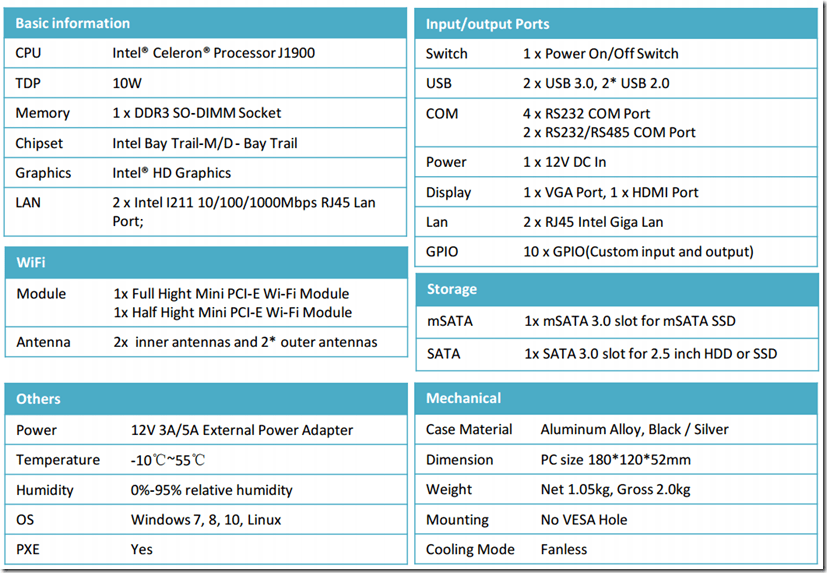The image size is (827, 573).
Task: Click the Storage section header
Action: (x=452, y=289)
